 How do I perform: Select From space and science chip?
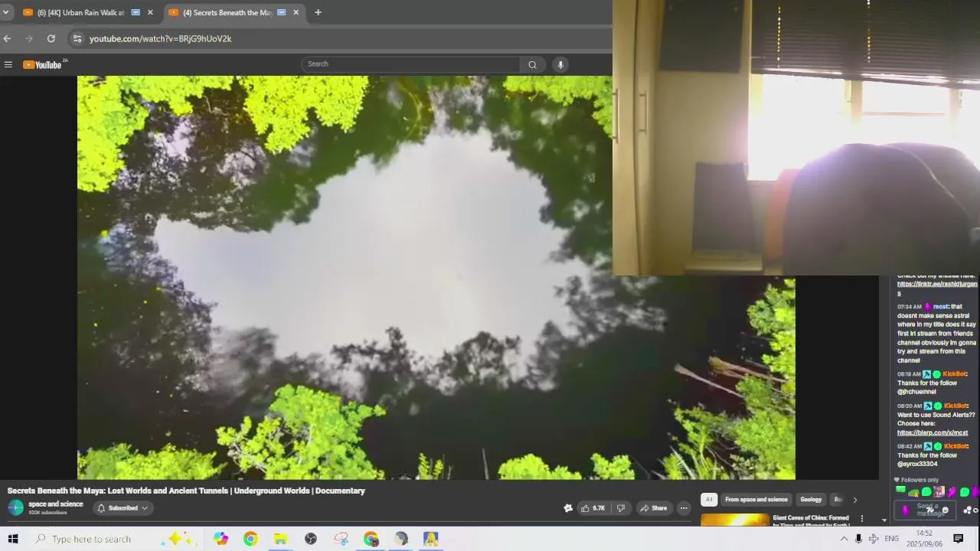pos(756,500)
